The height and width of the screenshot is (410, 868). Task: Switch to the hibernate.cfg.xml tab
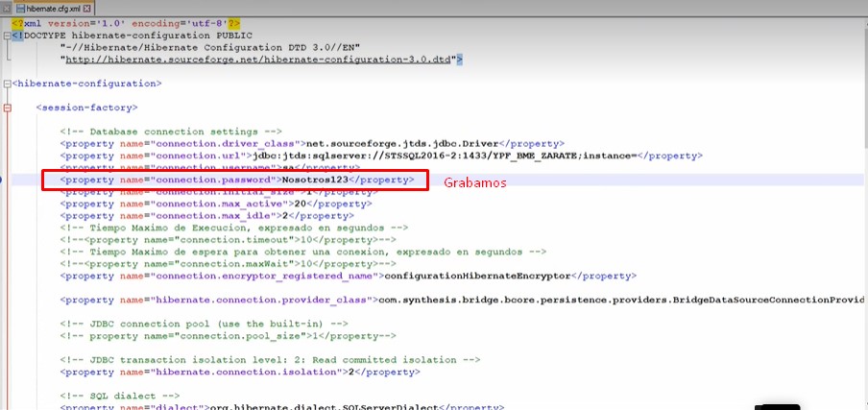pyautogui.click(x=54, y=8)
